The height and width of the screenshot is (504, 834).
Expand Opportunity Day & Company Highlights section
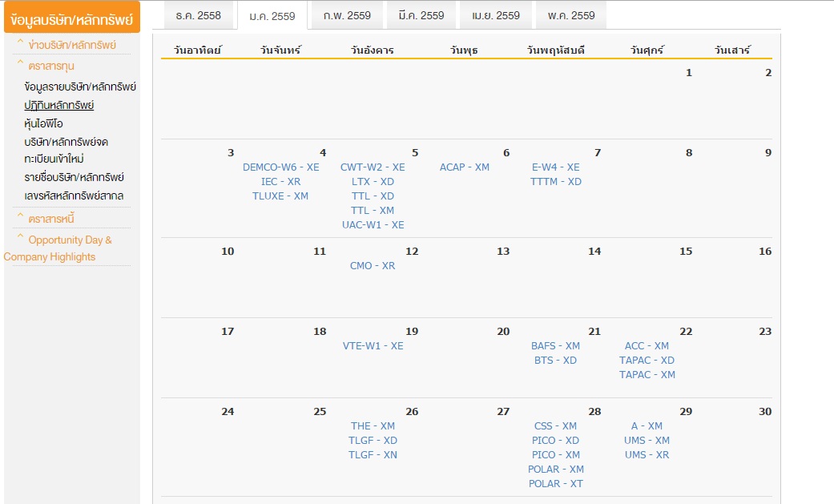click(58, 248)
